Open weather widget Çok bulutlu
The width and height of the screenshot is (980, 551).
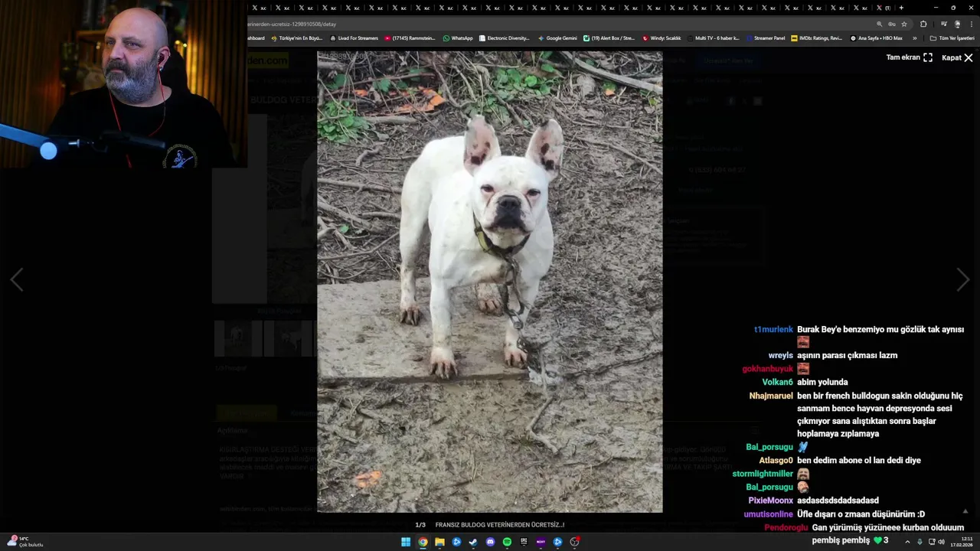tap(25, 542)
